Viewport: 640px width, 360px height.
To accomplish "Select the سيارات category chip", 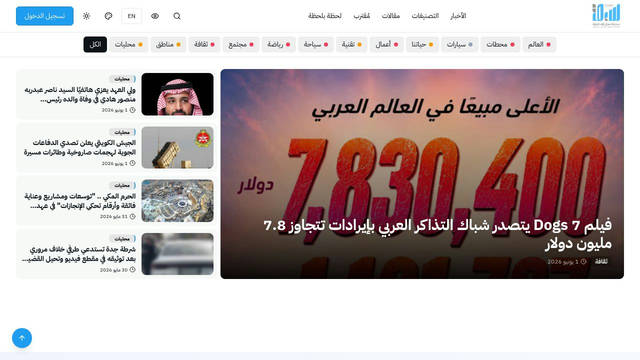I will [459, 44].
